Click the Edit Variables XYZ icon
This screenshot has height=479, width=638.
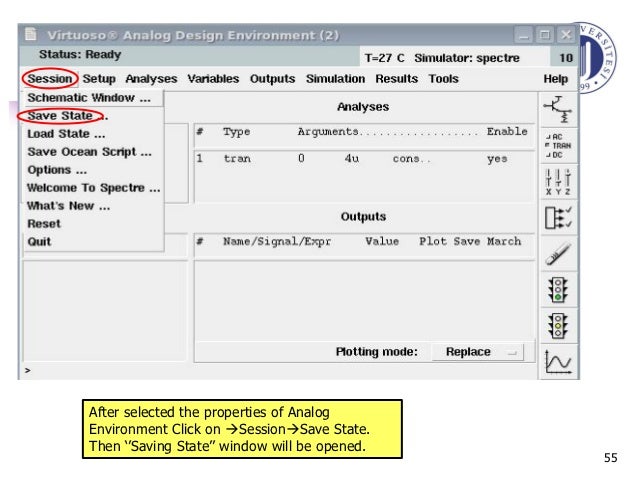(558, 182)
